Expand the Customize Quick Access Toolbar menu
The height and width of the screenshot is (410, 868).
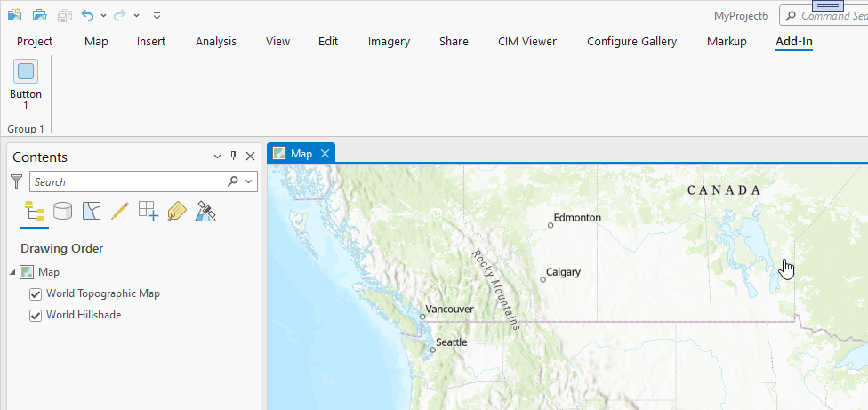tap(157, 16)
